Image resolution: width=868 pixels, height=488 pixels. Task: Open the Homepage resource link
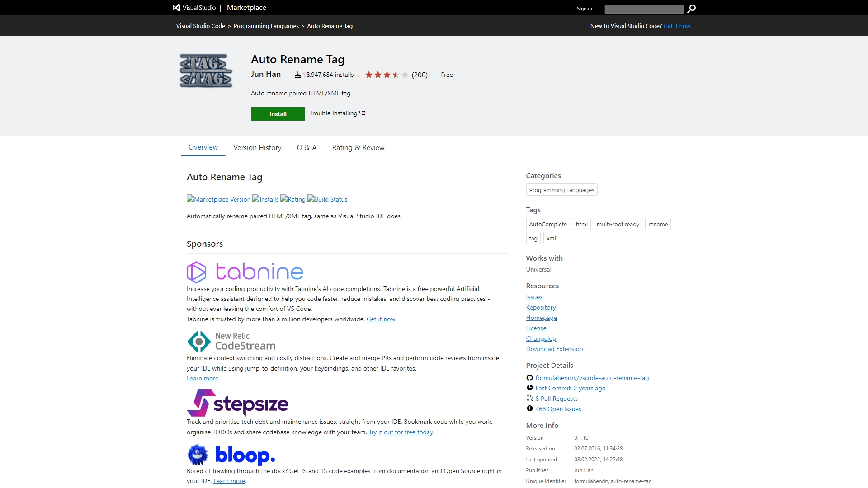click(x=542, y=318)
